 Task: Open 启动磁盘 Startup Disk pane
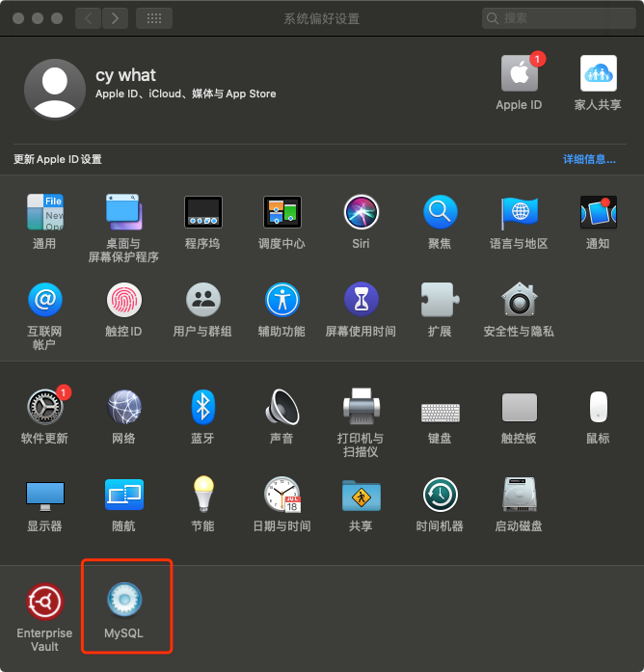(519, 495)
